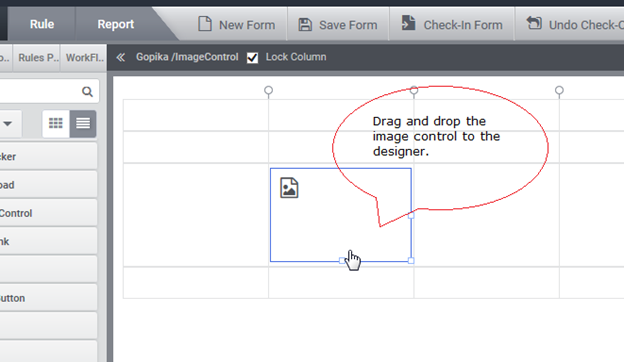
Task: Switch to grid view of controls
Action: (x=56, y=123)
